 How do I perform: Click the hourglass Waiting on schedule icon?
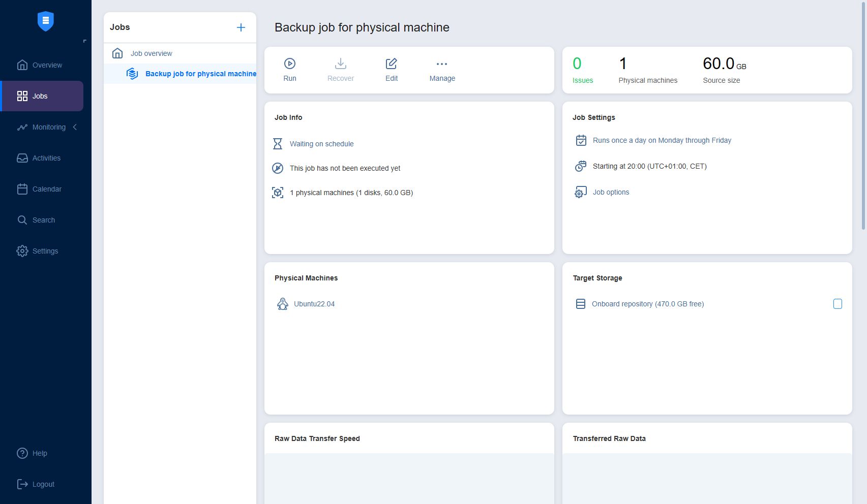[278, 144]
